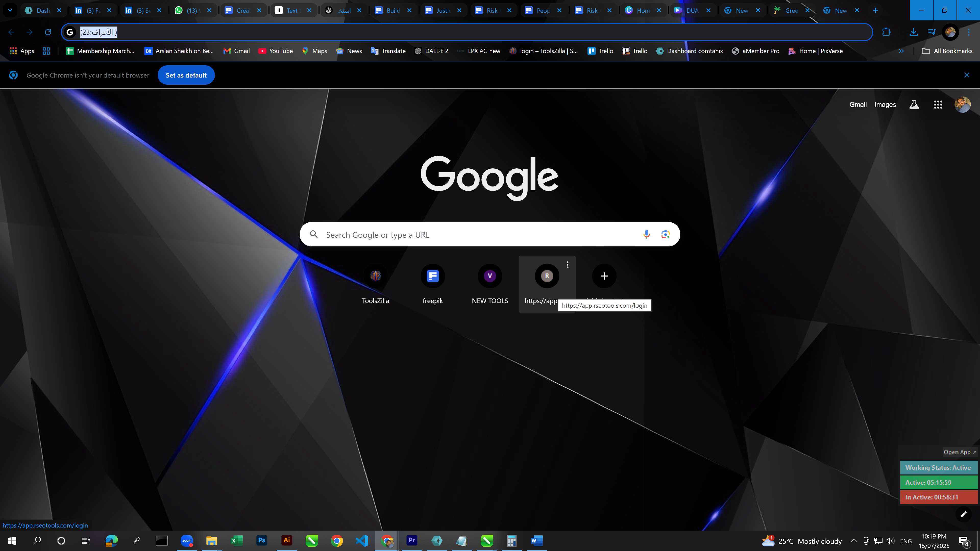
Task: Click Open App in tracker widget
Action: pos(960,452)
